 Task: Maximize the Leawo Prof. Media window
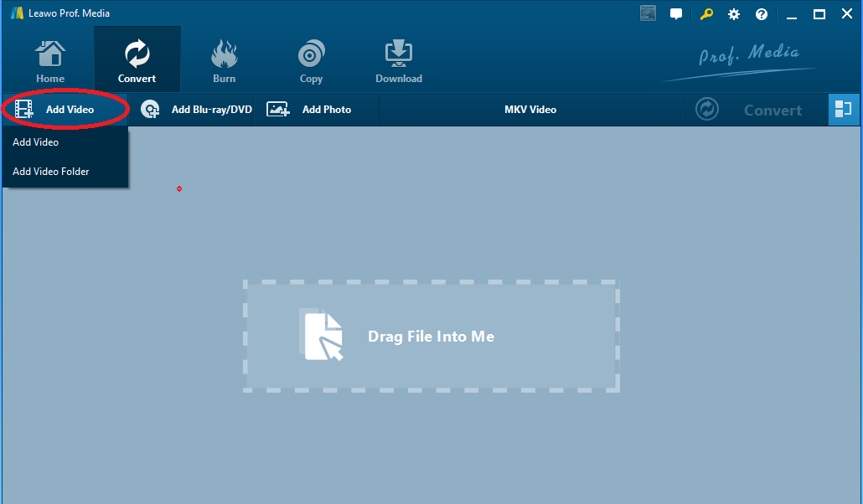tap(819, 14)
